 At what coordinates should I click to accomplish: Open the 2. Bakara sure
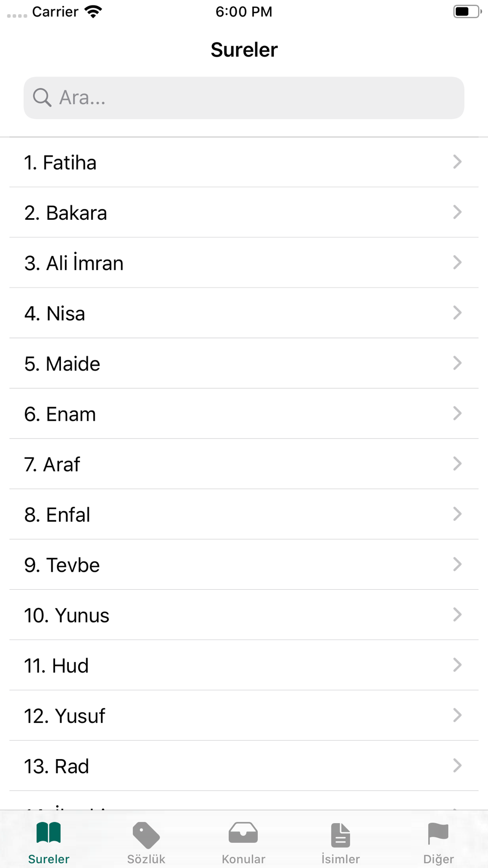coord(244,212)
